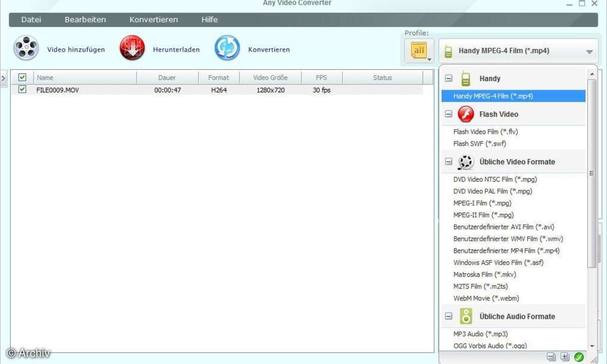This screenshot has width=607, height=364.
Task: Collapse the Flash Video group with its minus box
Action: 448,114
